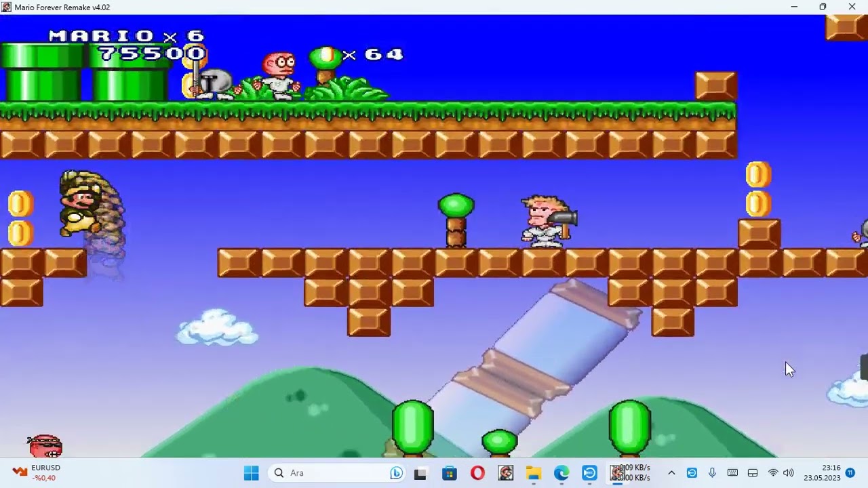Open File Explorer from the taskbar

534,473
